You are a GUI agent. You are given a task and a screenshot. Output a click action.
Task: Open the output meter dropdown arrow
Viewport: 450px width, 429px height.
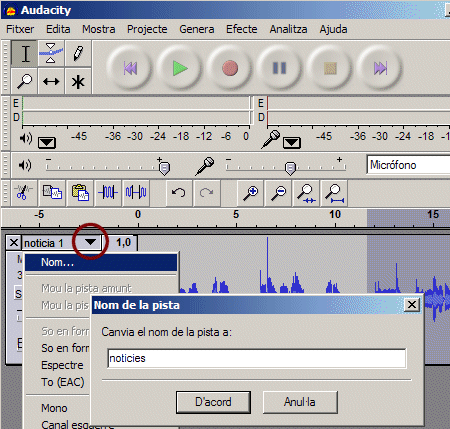47,143
